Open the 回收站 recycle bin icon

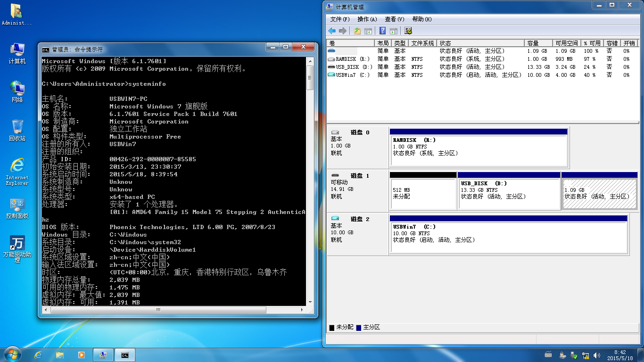17,131
